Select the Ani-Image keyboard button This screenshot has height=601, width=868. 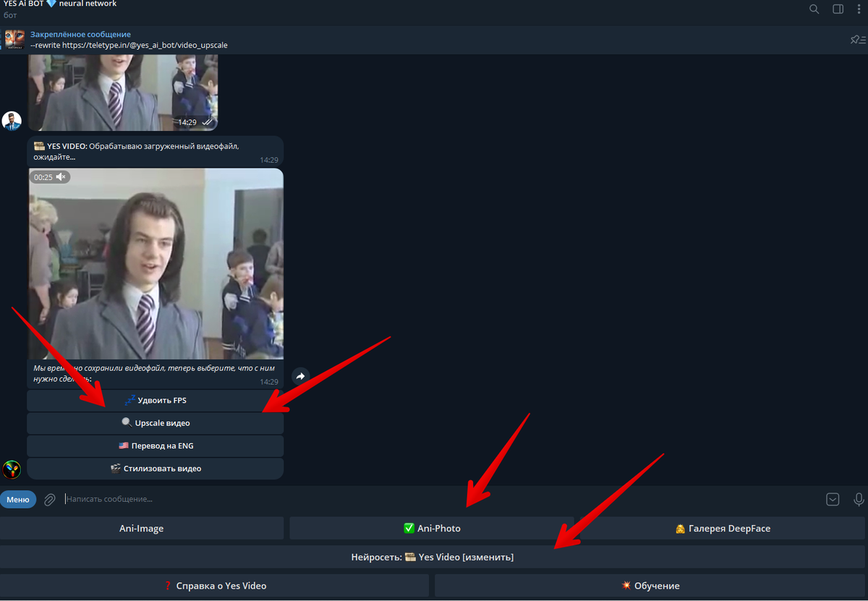click(142, 528)
